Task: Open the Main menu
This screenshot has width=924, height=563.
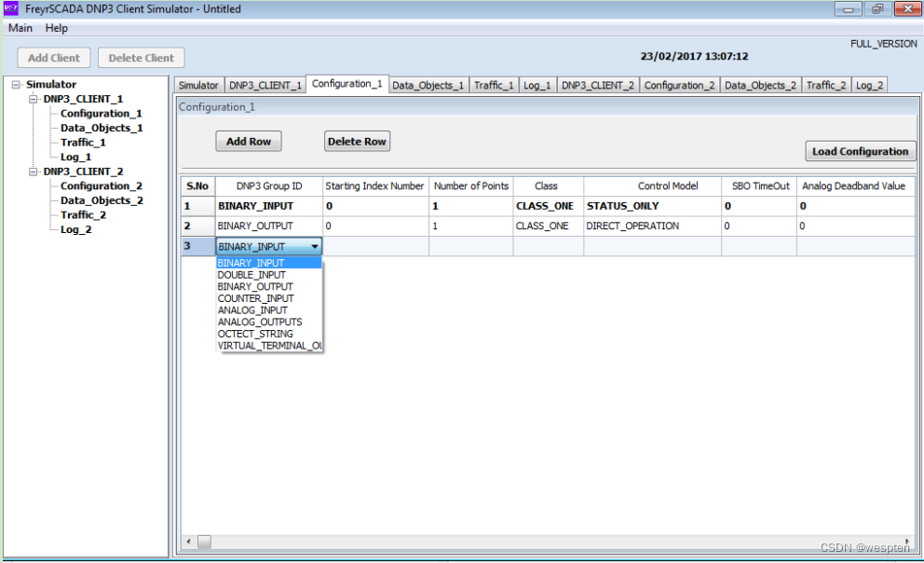Action: point(20,28)
